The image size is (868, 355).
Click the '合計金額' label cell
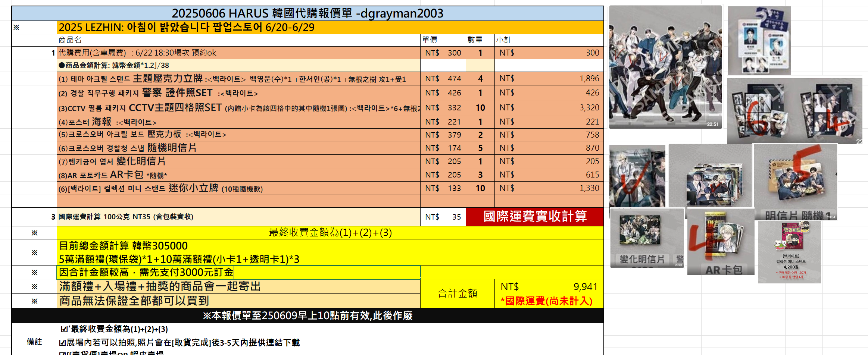click(x=458, y=293)
